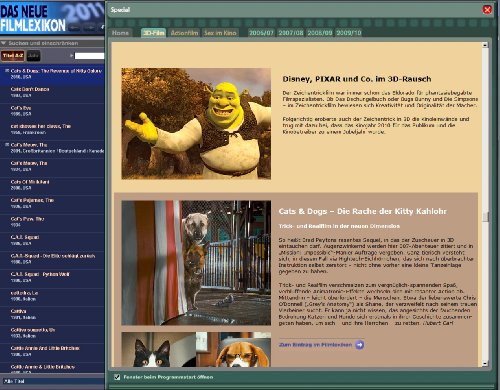Click the scrollbar up arrow in Special window
This screenshot has width=500, height=390.
click(x=485, y=45)
